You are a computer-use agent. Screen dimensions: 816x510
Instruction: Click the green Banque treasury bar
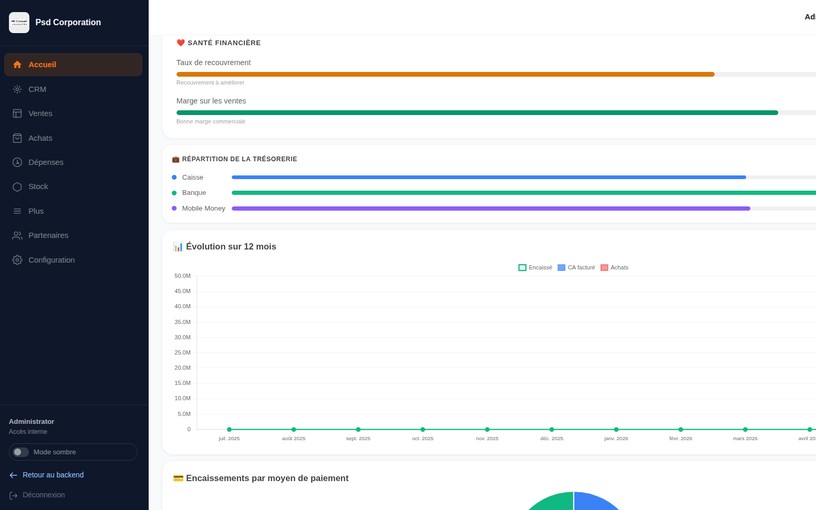[524, 193]
